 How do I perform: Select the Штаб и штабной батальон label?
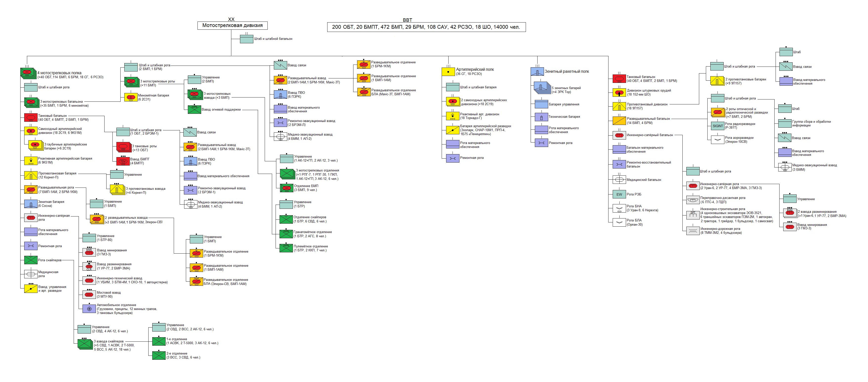point(273,39)
